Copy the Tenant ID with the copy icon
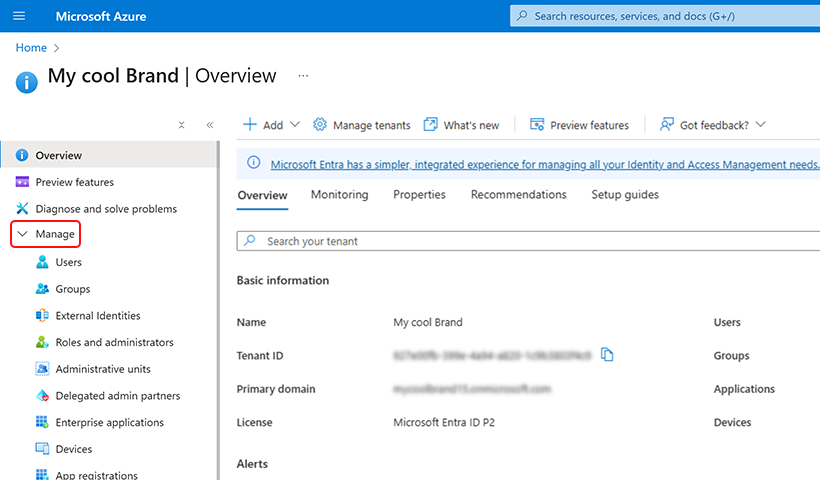The image size is (820, 480). (x=607, y=355)
